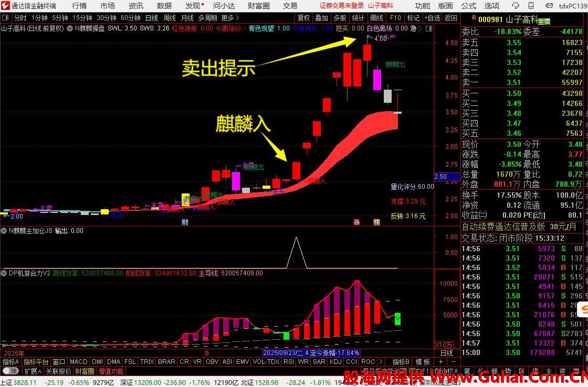
Task: Click the minus zoom-out button after 模板
Action: click(x=453, y=362)
